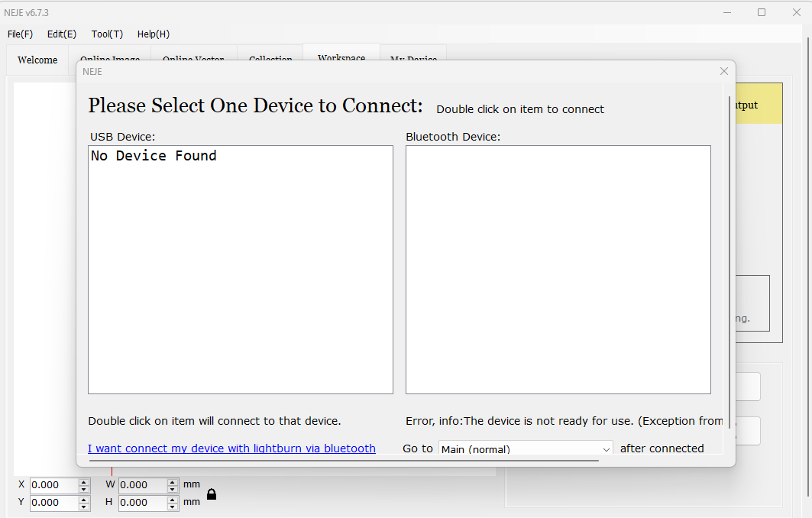
Task: Click the 'USB Device:' label
Action: [123, 137]
